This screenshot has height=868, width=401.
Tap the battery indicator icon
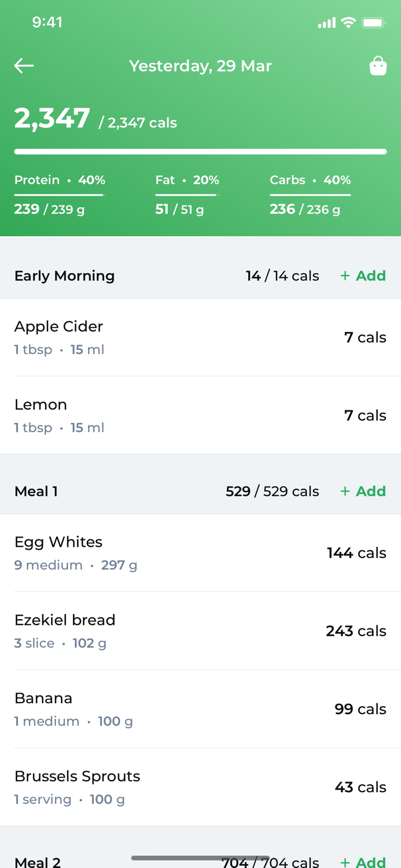pyautogui.click(x=373, y=22)
